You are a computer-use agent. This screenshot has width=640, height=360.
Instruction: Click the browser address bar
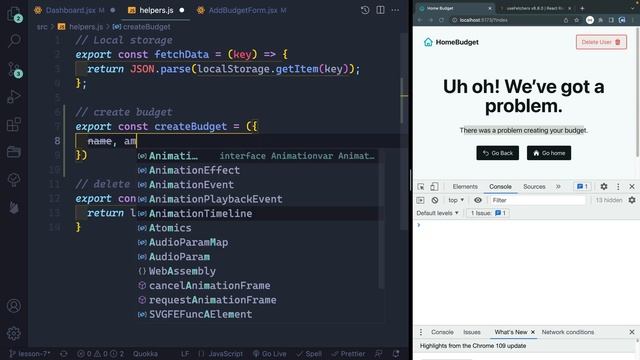[x=505, y=20]
